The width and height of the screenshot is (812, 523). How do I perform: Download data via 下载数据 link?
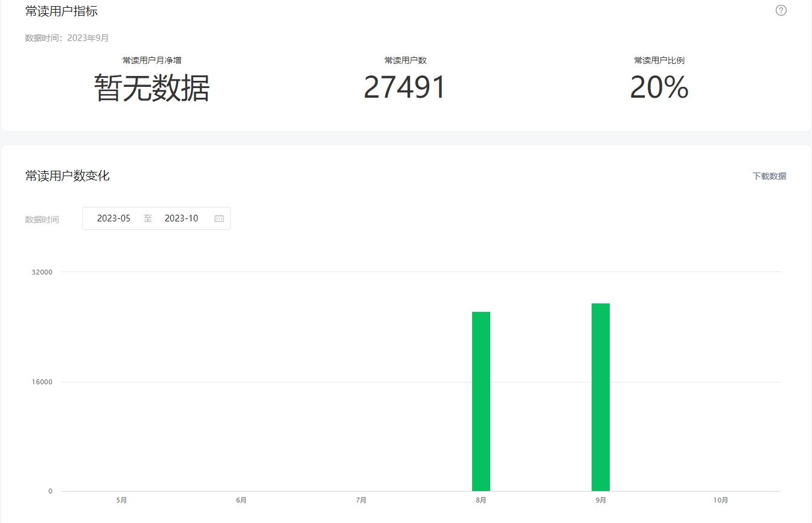pos(769,176)
